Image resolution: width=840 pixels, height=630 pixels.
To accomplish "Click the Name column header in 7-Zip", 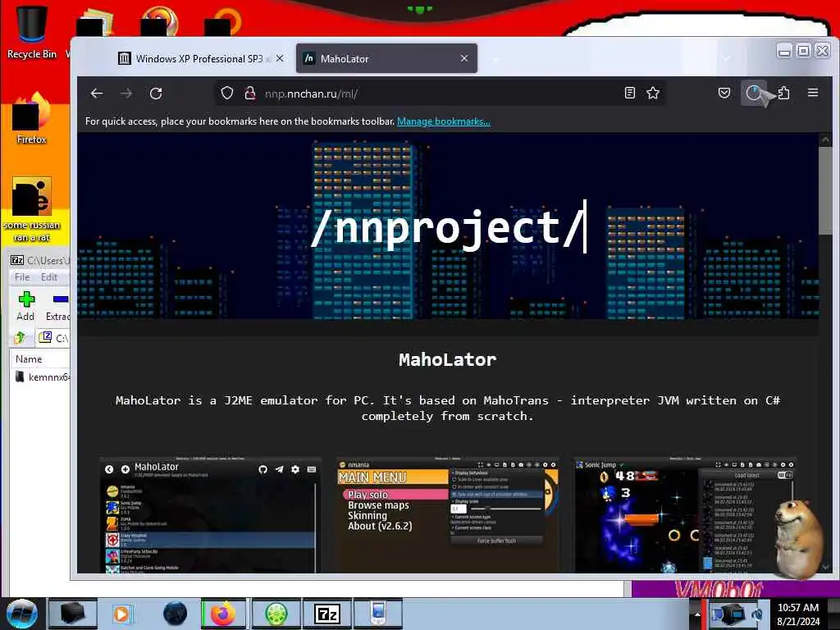I will coord(29,359).
